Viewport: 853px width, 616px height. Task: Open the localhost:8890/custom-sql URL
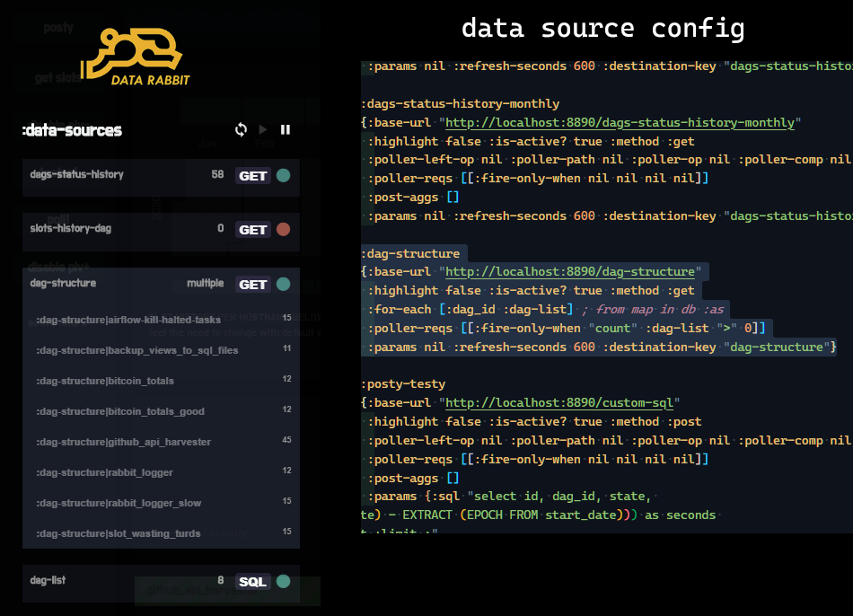tap(559, 402)
